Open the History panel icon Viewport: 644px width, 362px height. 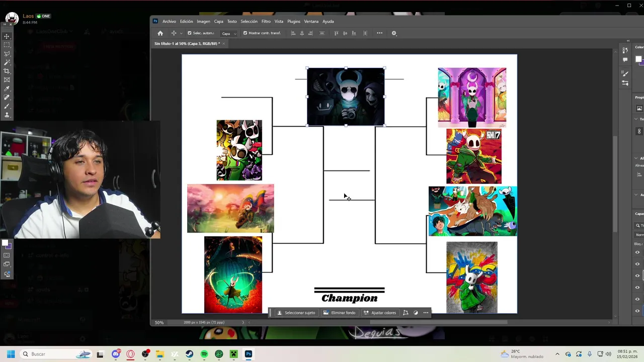(x=625, y=50)
